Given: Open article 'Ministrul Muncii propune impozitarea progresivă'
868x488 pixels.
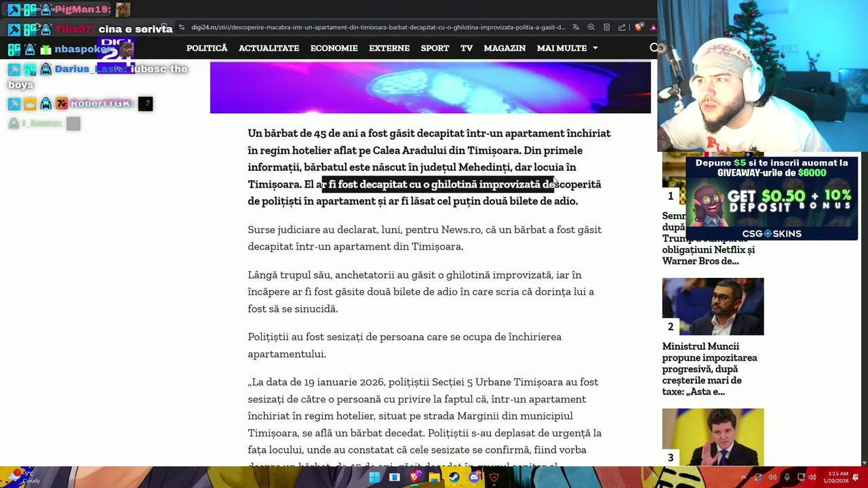Looking at the screenshot, I should [709, 369].
